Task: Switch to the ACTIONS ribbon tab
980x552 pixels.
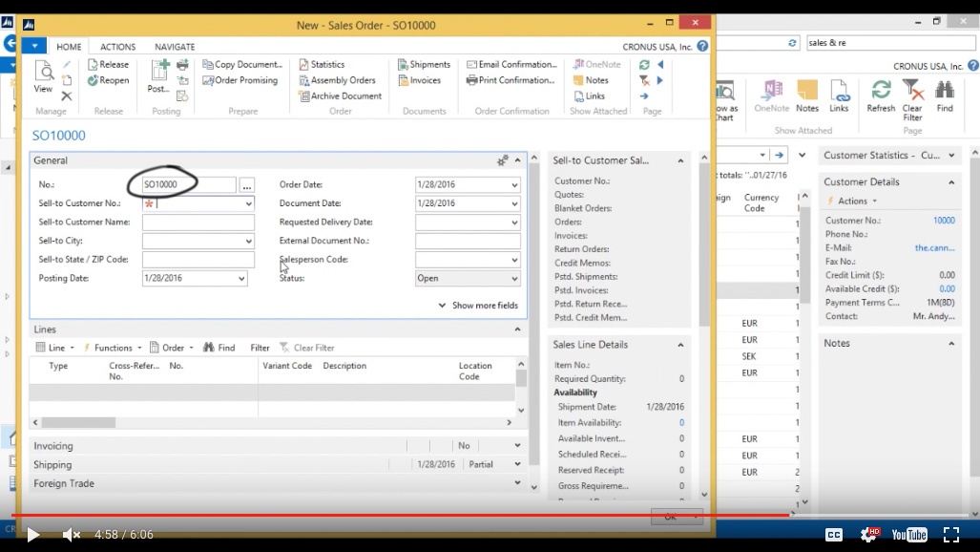Action: (x=117, y=47)
